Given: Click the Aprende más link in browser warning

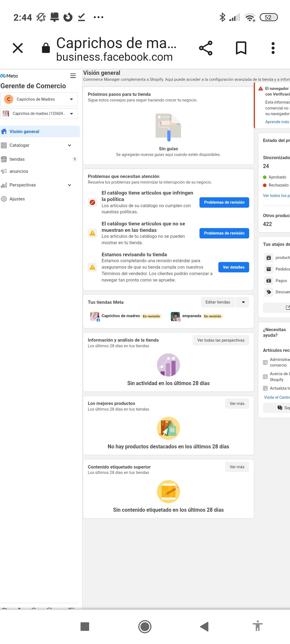Looking at the screenshot, I should pos(277,122).
